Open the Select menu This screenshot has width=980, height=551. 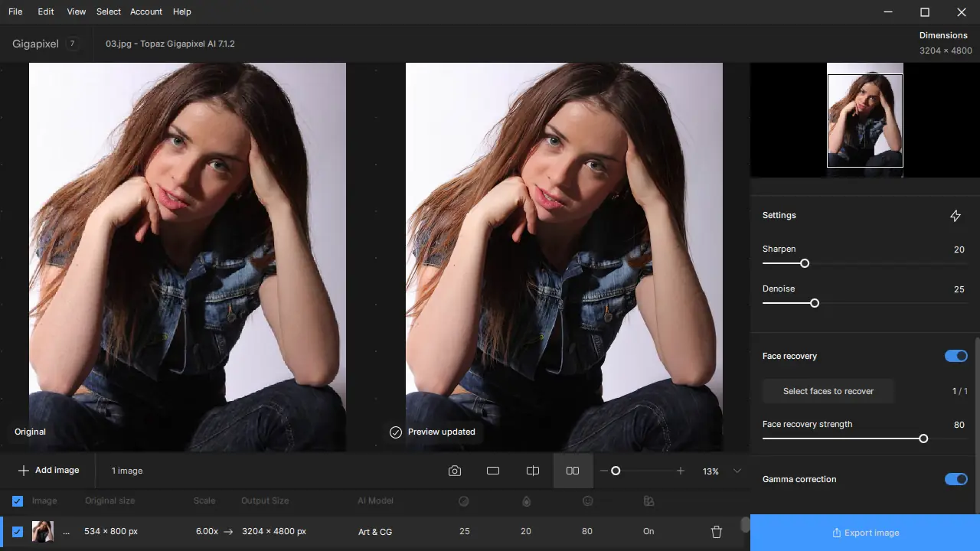[109, 11]
